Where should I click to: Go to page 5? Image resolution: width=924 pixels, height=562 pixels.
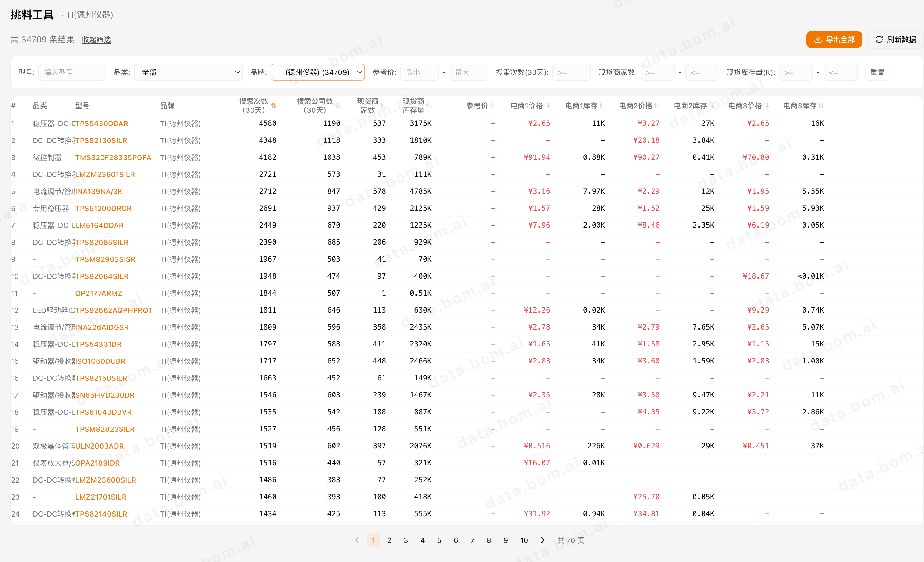[439, 540]
